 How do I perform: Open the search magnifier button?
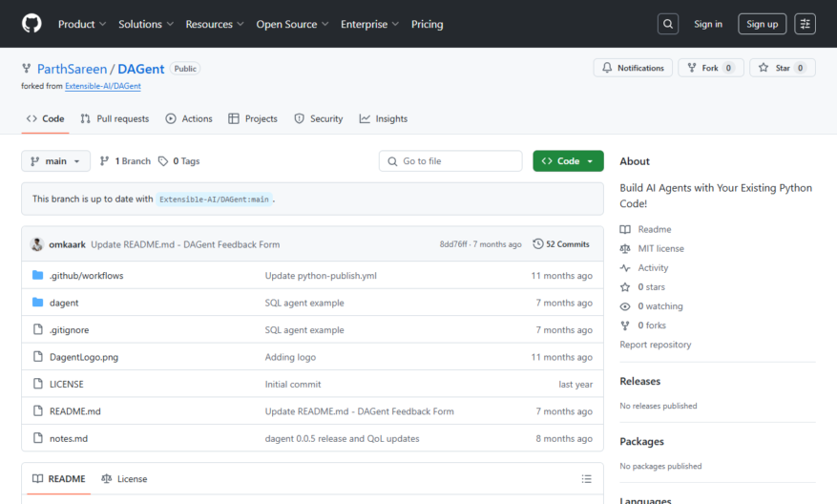pyautogui.click(x=668, y=24)
